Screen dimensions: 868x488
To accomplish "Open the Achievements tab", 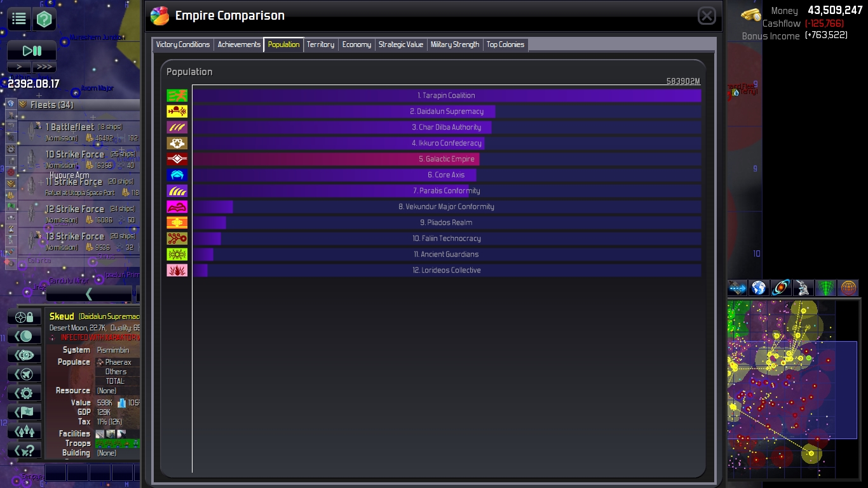I will tap(239, 44).
